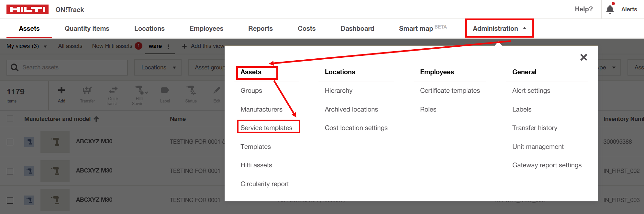Viewport: 644px width, 214px height.
Task: Switch to the Reports tab
Action: [260, 29]
